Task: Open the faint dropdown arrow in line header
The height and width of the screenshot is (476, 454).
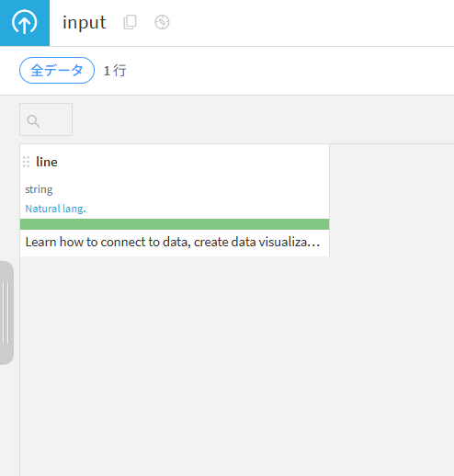Action: pyautogui.click(x=320, y=162)
